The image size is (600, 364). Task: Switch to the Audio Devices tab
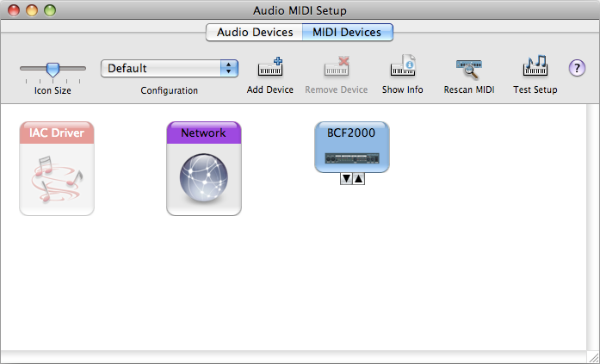[x=255, y=32]
